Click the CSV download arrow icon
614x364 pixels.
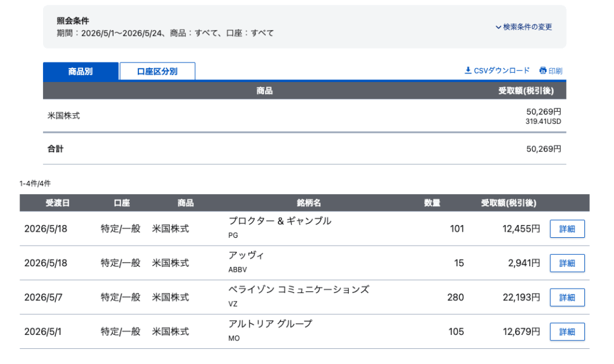point(468,70)
